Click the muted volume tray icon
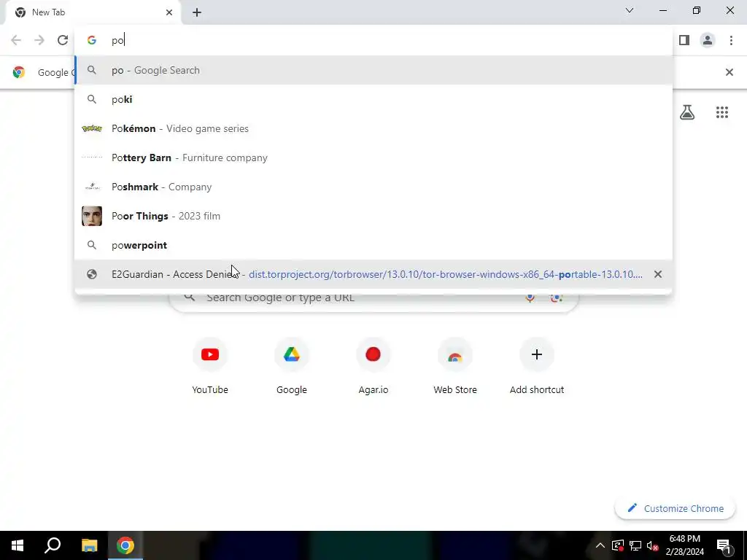Image resolution: width=747 pixels, height=560 pixels. click(653, 545)
